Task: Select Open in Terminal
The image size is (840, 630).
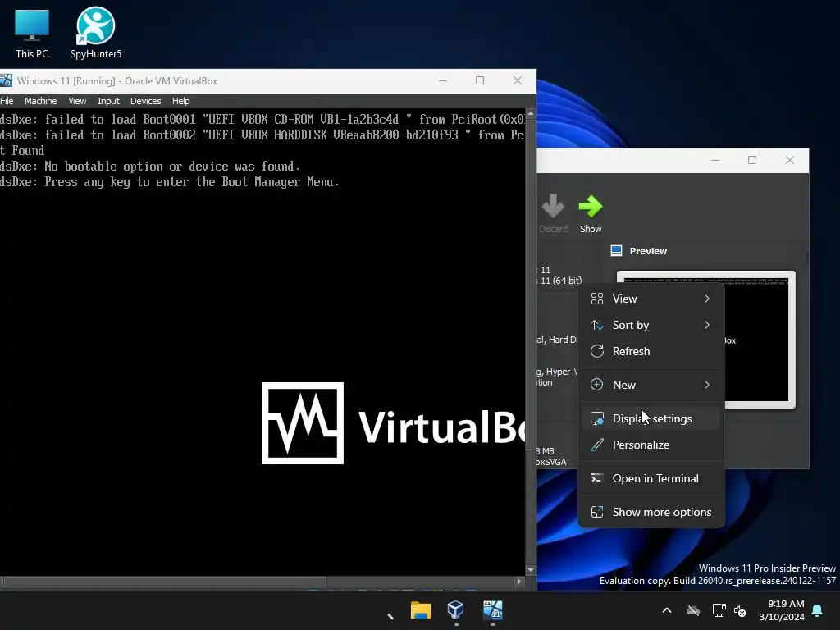Action: [651, 478]
